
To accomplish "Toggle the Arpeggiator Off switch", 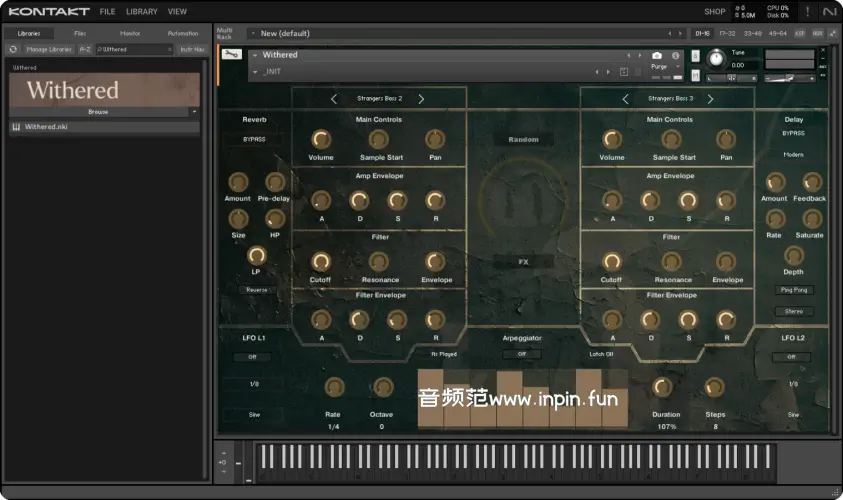I will click(522, 354).
